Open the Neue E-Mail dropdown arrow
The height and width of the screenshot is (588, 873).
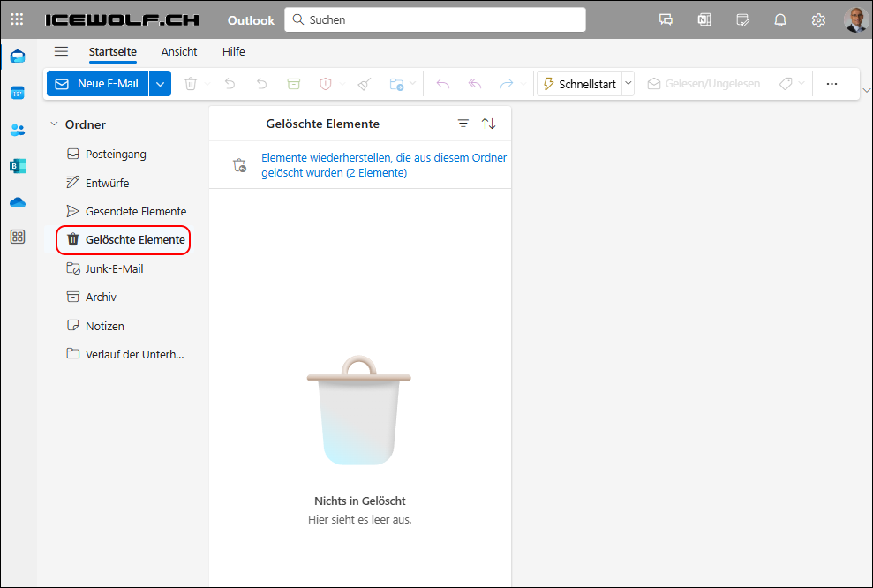point(161,84)
